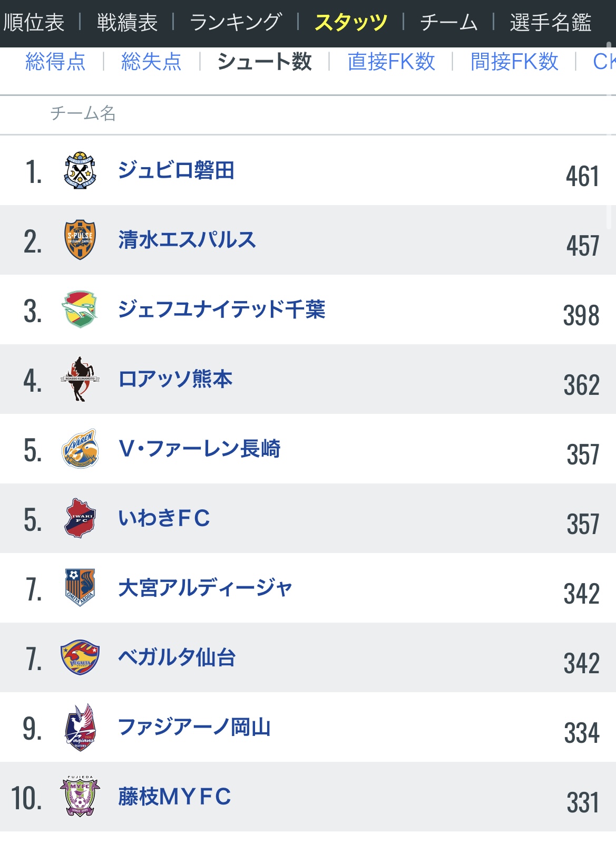
Task: Open the 戦績表 results menu
Action: coord(127,23)
